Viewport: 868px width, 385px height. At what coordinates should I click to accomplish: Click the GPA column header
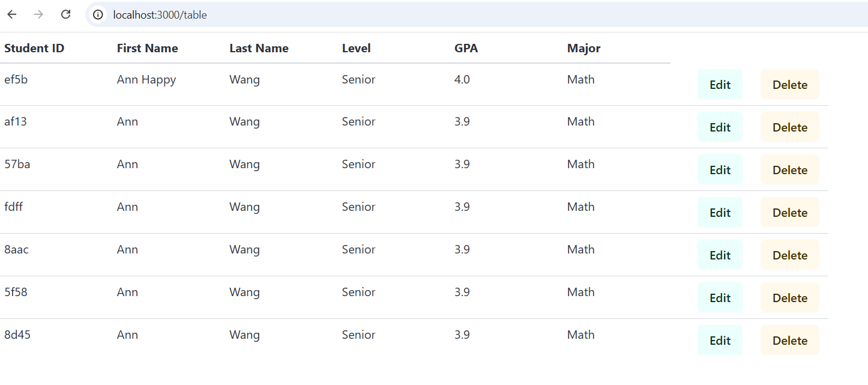(466, 49)
